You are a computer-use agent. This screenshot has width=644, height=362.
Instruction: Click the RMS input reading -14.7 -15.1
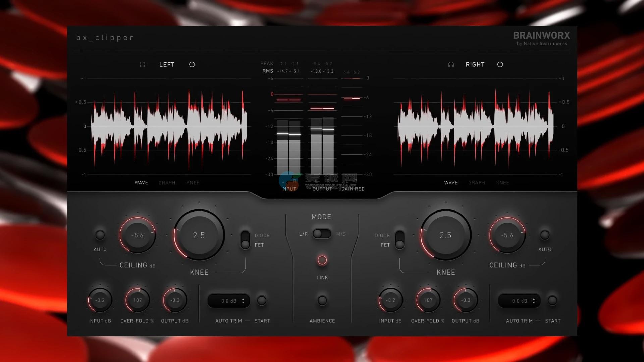288,71
